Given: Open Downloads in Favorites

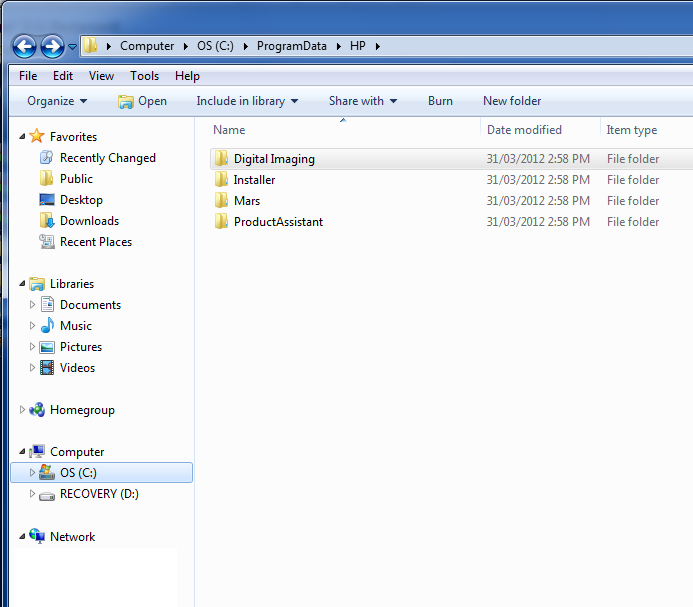Looking at the screenshot, I should coord(89,221).
